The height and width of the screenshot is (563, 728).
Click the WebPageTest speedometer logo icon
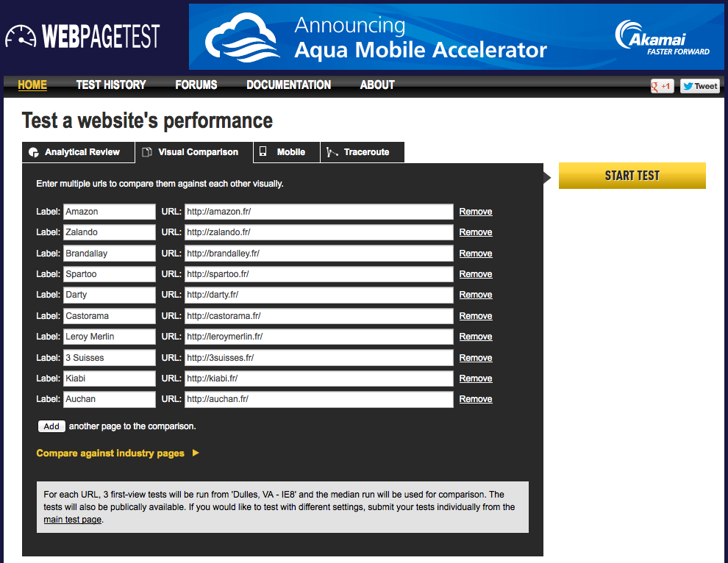coord(21,36)
